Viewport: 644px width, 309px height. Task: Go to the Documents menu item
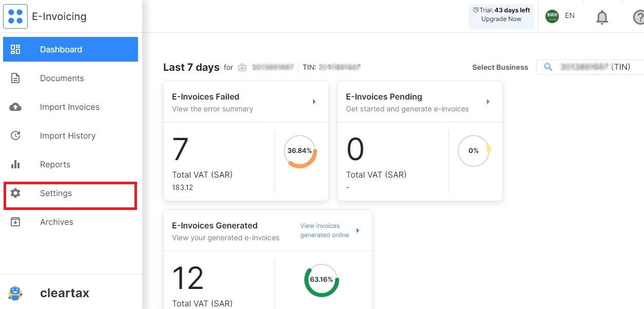click(x=62, y=78)
